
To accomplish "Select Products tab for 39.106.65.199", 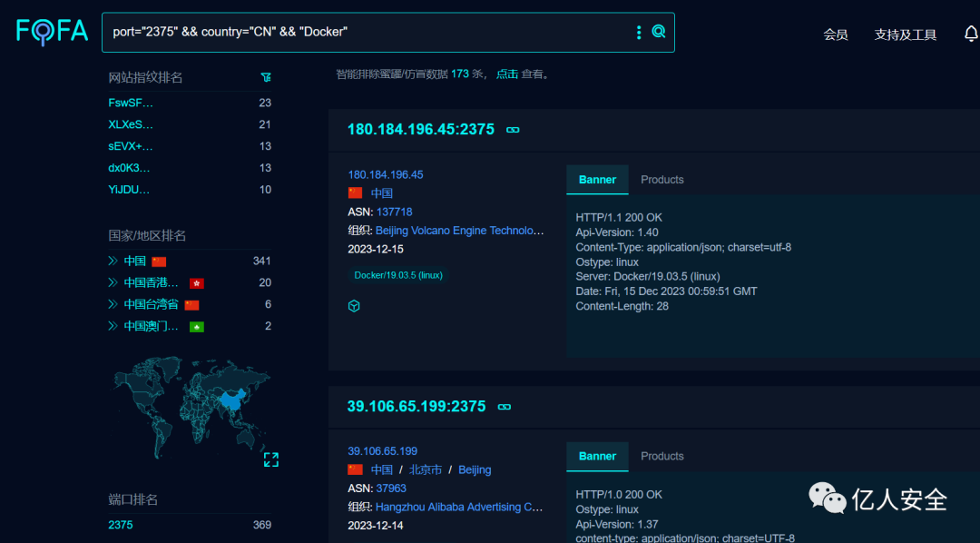I will (661, 456).
